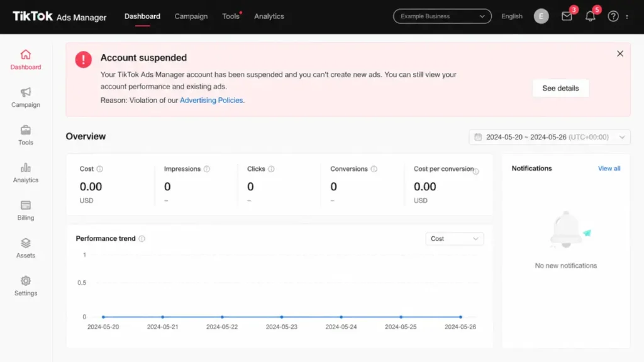Click See details button
Screen dimensions: 644x362
coord(560,88)
